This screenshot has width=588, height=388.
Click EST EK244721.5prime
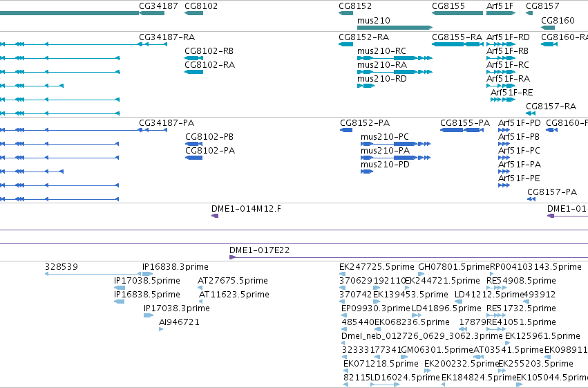click(x=442, y=281)
